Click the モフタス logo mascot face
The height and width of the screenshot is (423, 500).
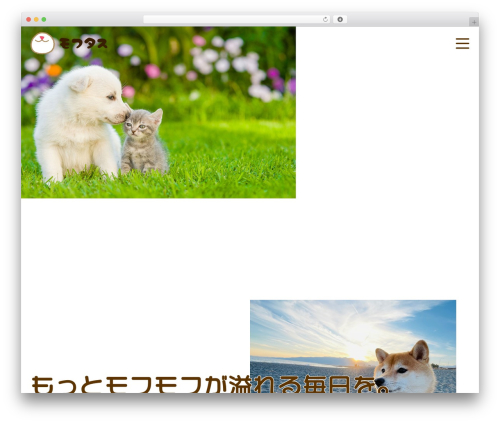pyautogui.click(x=43, y=43)
